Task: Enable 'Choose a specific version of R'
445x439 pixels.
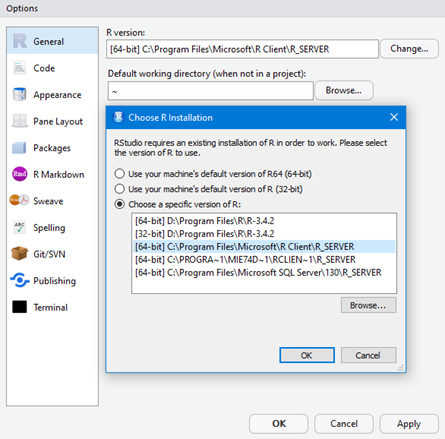Action: click(120, 204)
